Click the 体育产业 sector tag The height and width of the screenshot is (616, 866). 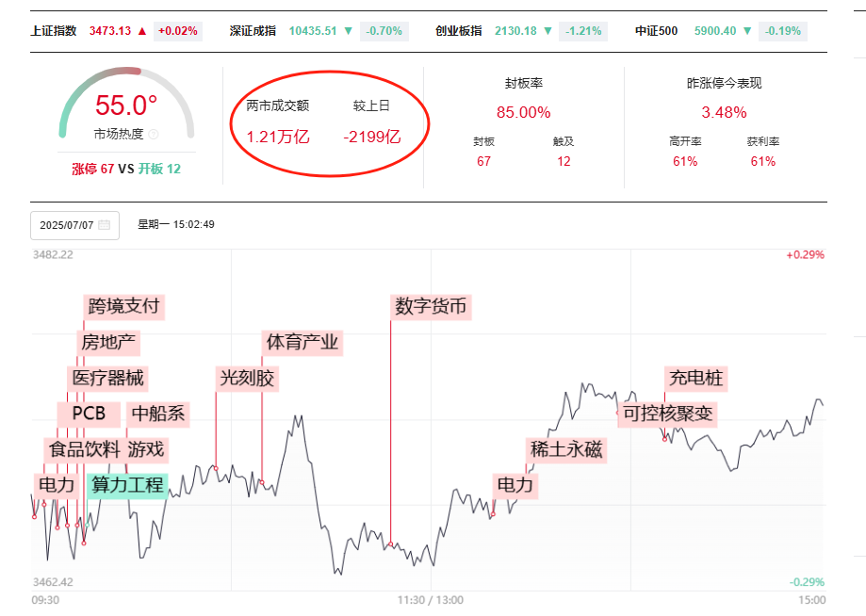[x=302, y=342]
